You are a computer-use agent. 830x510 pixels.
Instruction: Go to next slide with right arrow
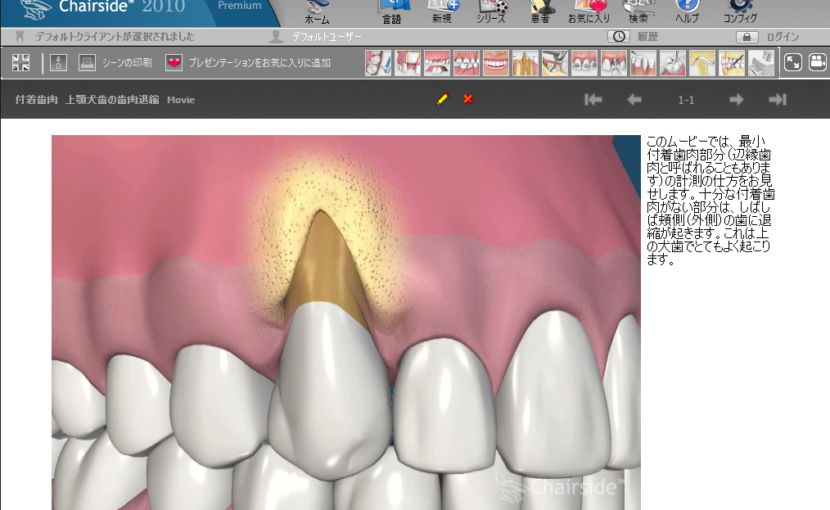[736, 99]
